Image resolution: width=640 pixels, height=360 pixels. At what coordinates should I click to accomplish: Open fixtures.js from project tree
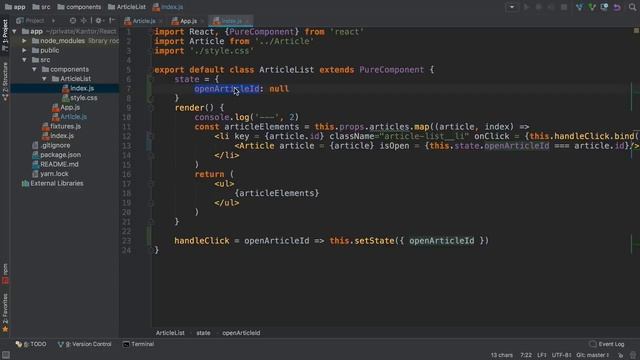click(x=61, y=126)
